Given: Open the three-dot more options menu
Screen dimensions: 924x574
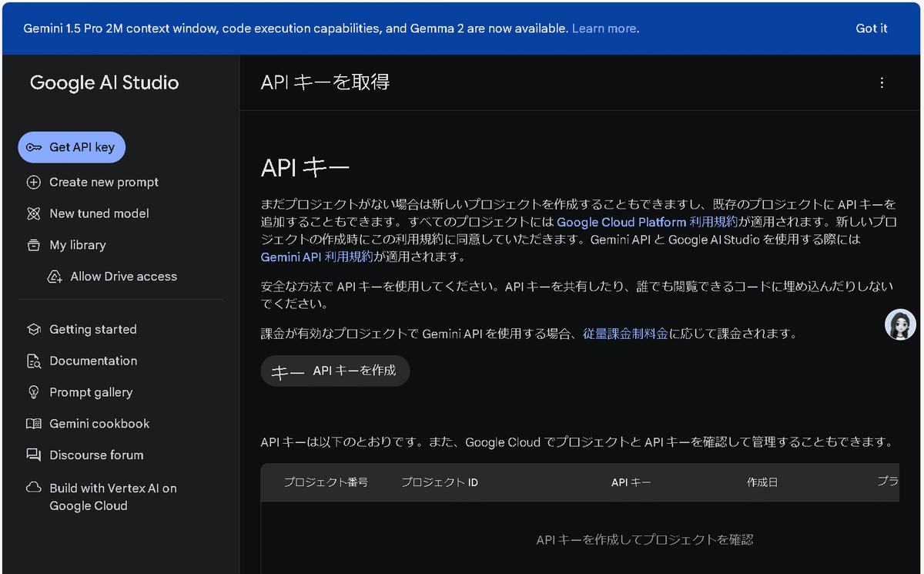Looking at the screenshot, I should [882, 82].
